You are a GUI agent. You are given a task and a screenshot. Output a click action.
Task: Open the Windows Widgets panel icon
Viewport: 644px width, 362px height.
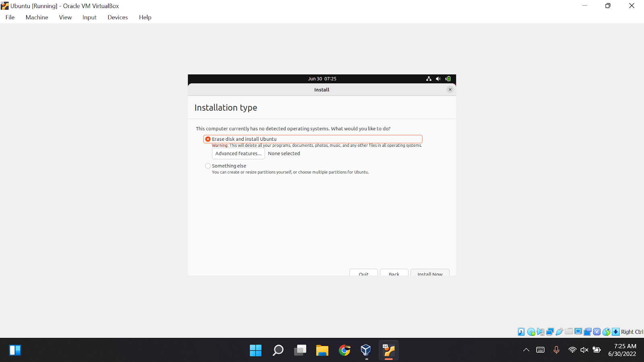click(15, 350)
